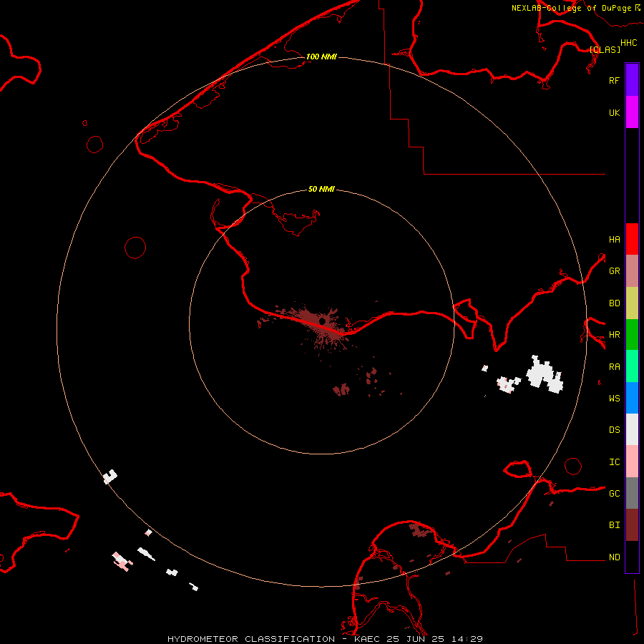The image size is (644, 644).
Task: Click the [CLAS] legend header
Action: 605,49
